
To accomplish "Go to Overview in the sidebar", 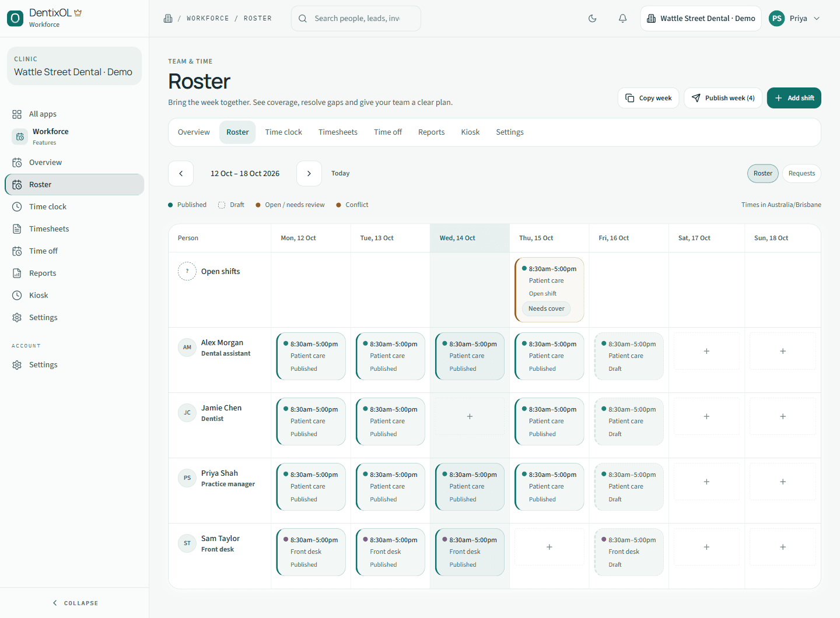I will pos(75,163).
